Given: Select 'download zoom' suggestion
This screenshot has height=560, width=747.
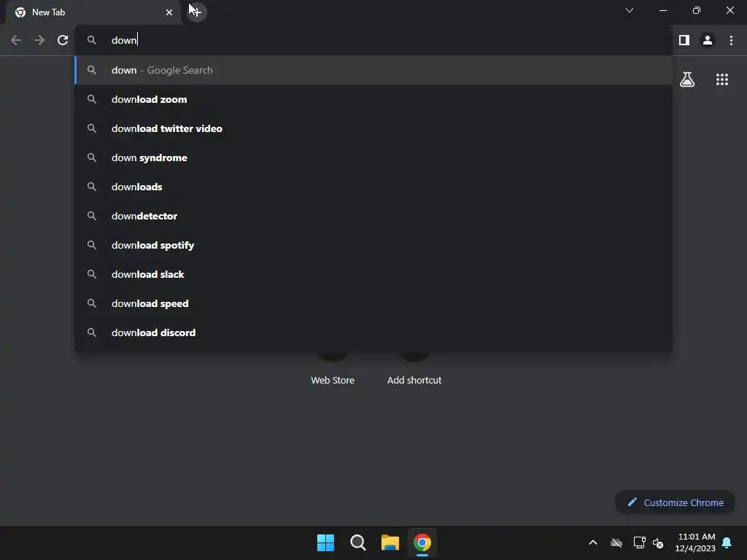Looking at the screenshot, I should point(373,99).
